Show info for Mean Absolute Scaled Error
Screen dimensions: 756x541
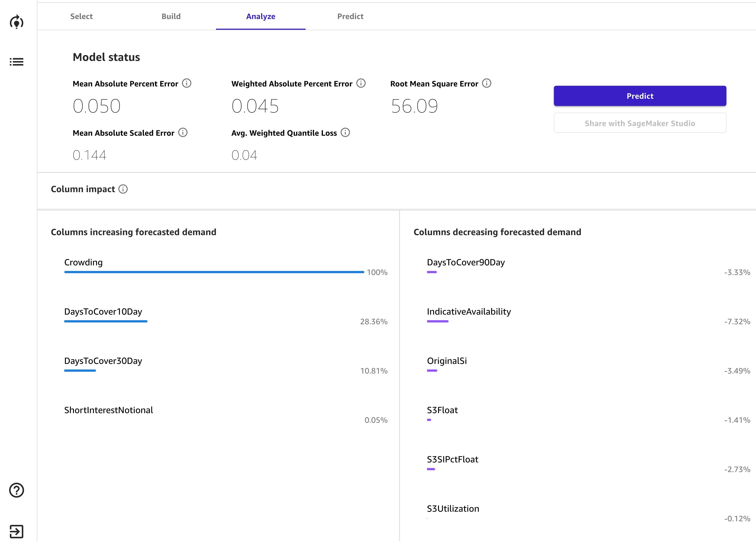coord(183,133)
